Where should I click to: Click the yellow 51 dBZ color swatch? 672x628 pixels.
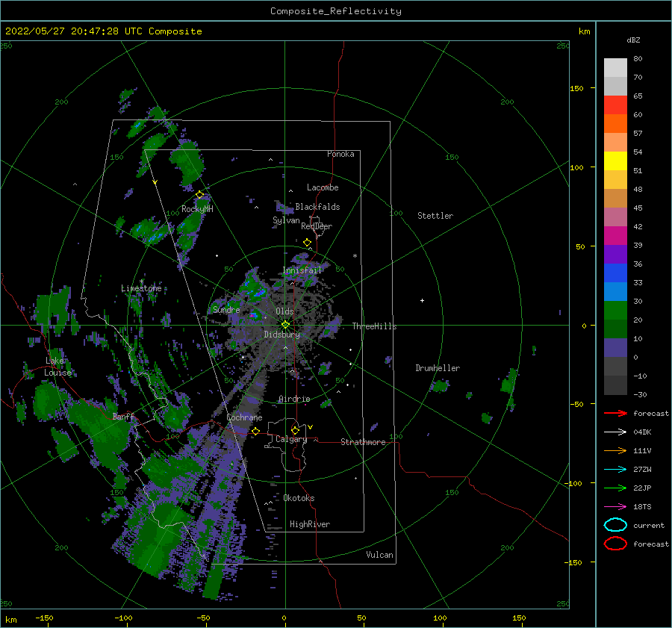[x=615, y=161]
